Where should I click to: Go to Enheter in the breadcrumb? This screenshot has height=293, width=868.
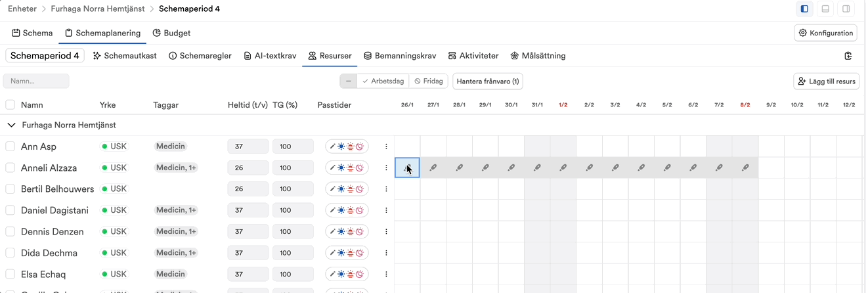pos(22,9)
